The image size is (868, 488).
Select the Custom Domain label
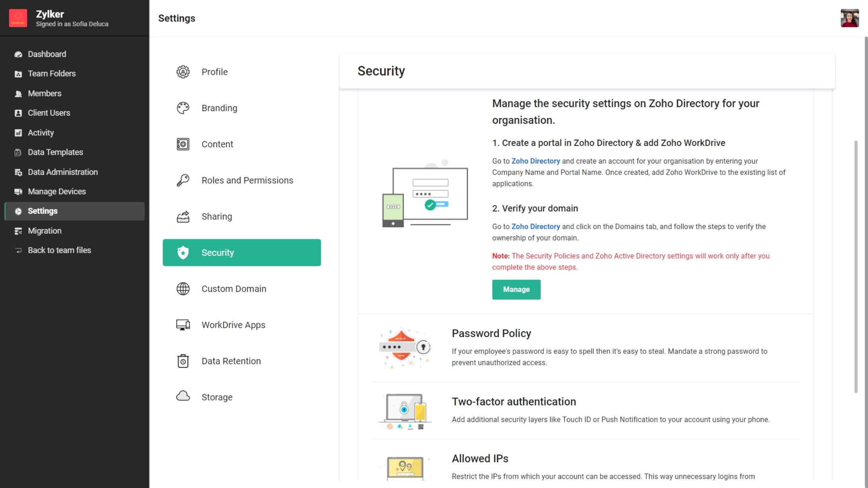[x=234, y=289]
